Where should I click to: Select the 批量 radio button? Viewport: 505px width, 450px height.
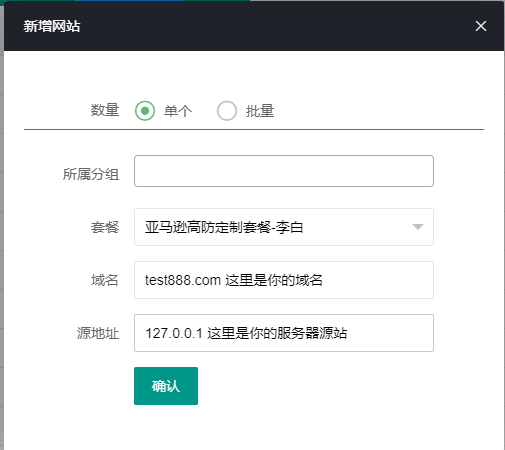(x=227, y=111)
